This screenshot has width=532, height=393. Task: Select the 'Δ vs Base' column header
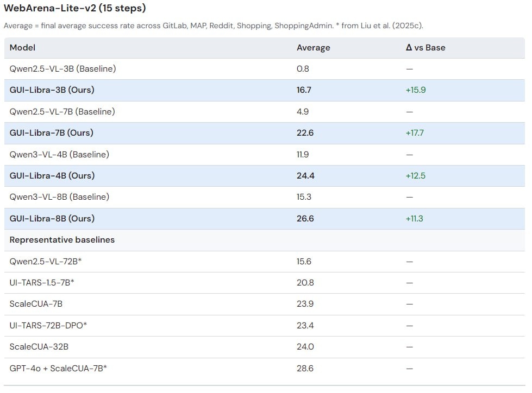click(425, 47)
